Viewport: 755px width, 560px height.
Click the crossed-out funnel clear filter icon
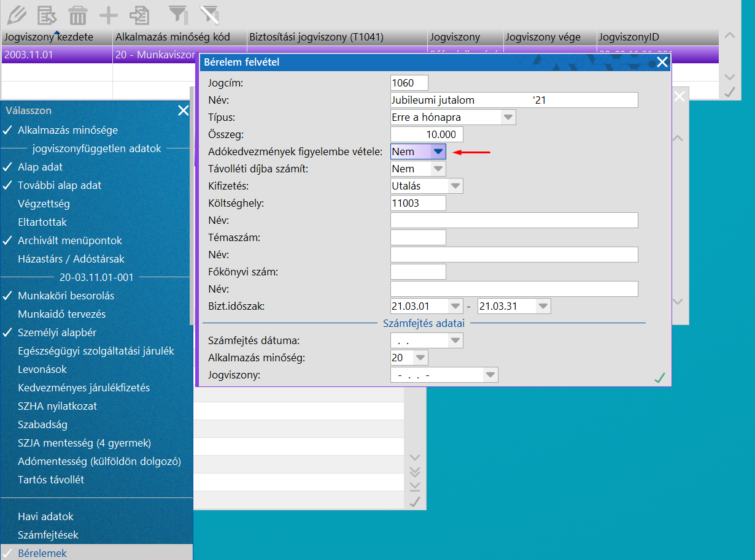tap(210, 14)
